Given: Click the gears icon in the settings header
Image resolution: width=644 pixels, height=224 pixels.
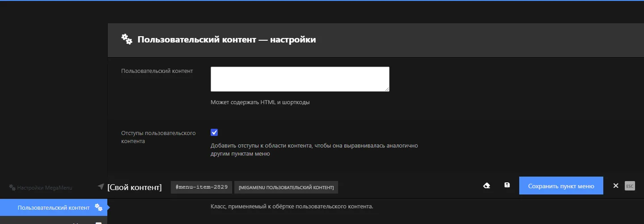Looking at the screenshot, I should 127,39.
